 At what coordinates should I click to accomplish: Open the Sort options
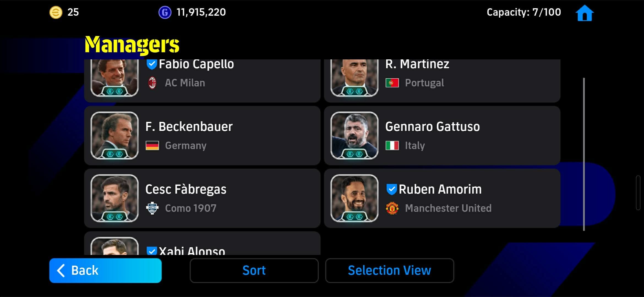click(254, 270)
